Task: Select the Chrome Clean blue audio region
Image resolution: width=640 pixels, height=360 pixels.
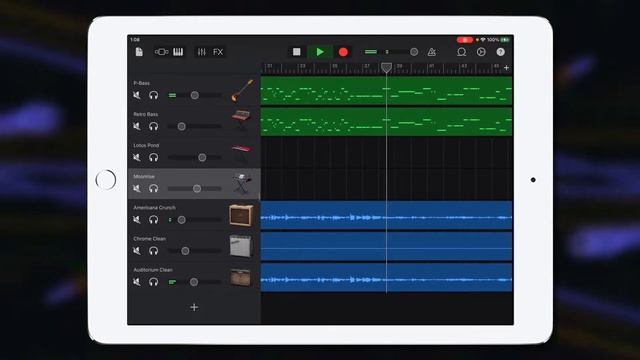Action: pyautogui.click(x=386, y=246)
